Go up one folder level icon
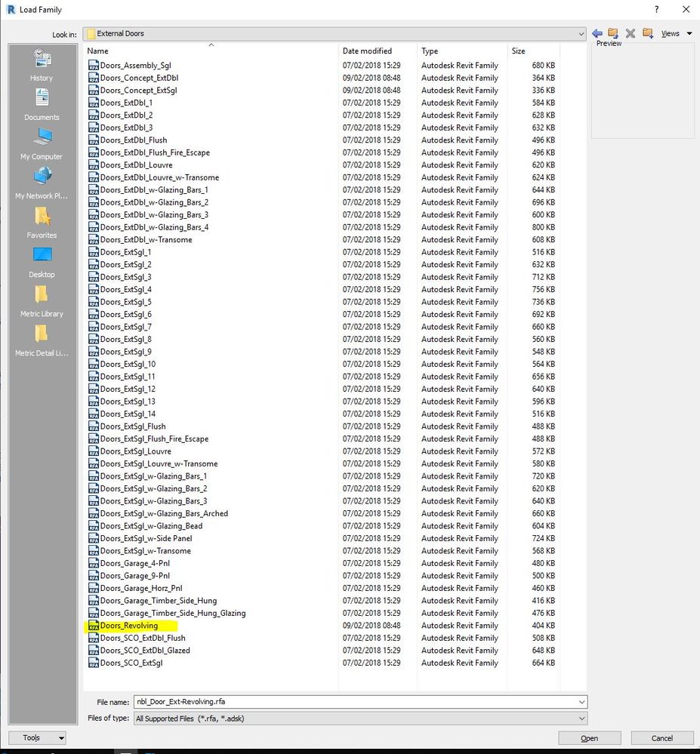The width and height of the screenshot is (700, 754). (x=613, y=33)
